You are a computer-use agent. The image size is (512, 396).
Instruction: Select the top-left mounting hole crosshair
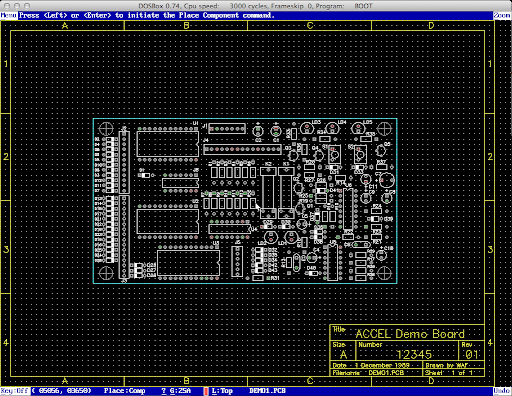coord(106,129)
